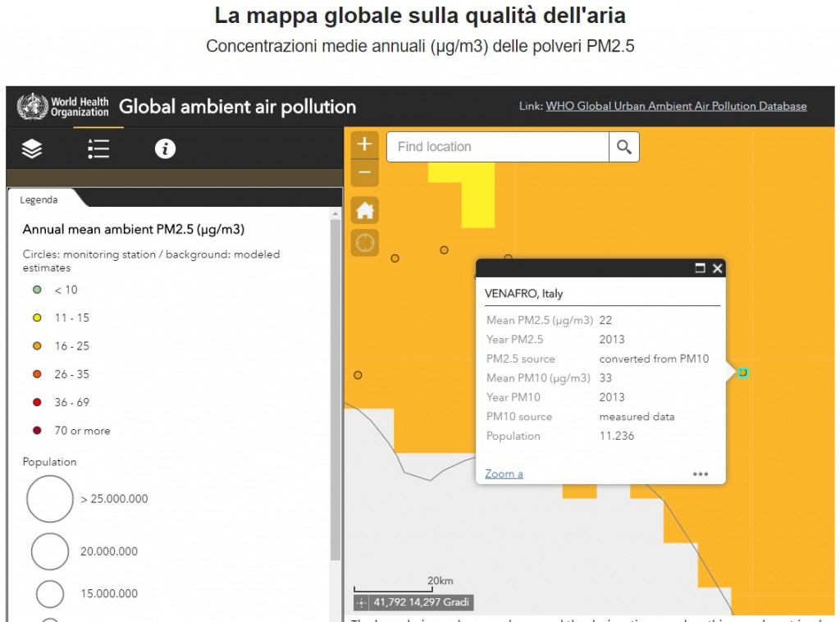
Task: Open the WHO Global Urban Ambient Air Pollution Database link
Action: coord(677,106)
